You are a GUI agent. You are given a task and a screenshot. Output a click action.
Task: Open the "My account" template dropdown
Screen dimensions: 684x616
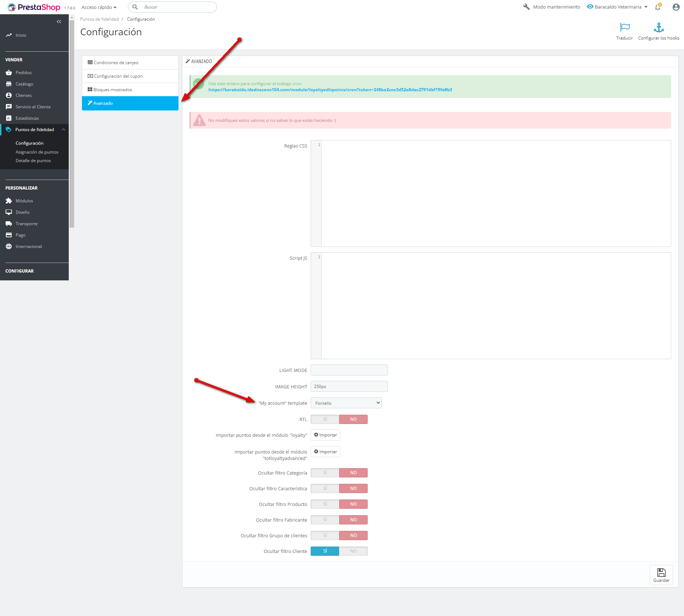click(346, 403)
